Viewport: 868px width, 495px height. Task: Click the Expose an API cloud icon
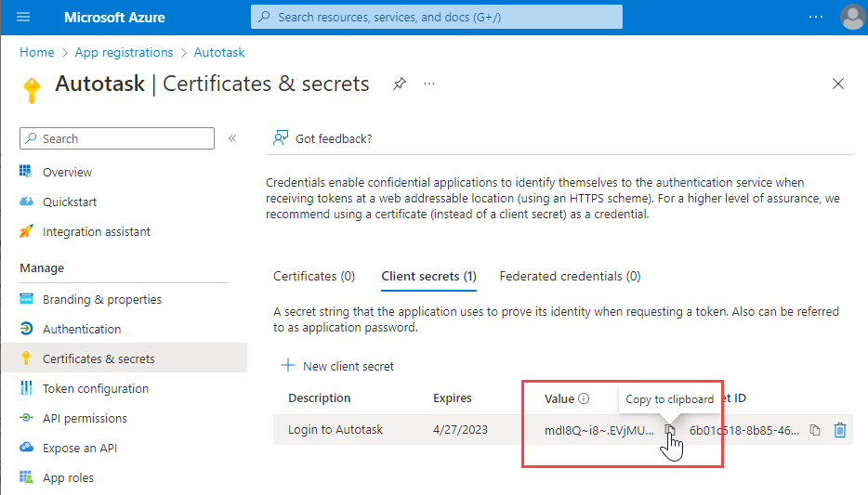pyautogui.click(x=26, y=447)
